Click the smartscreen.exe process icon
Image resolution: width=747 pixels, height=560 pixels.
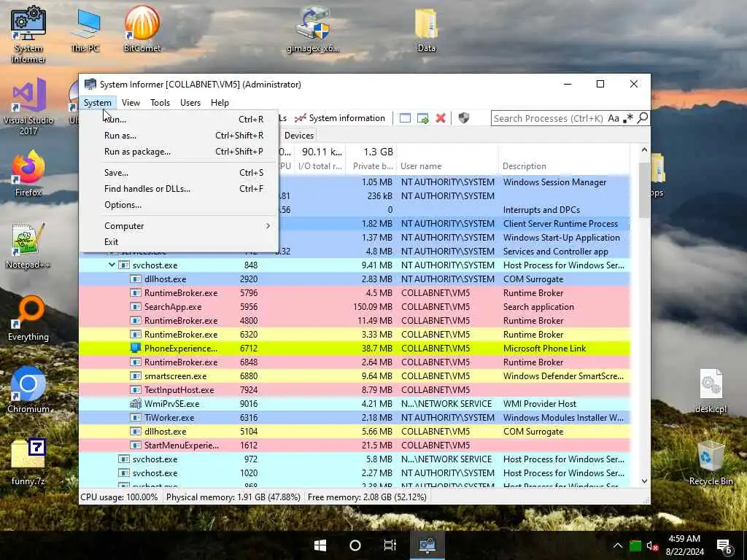click(x=136, y=376)
